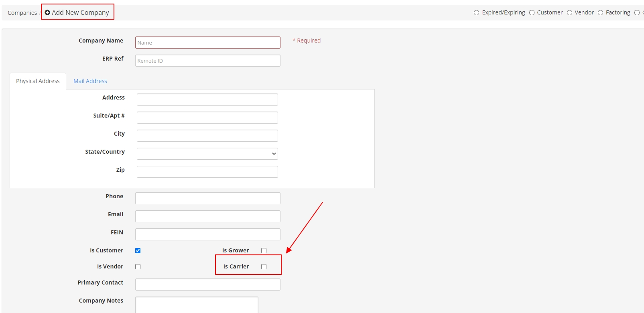Enable the Is Vendor checkbox
This screenshot has width=644, height=313.
tap(138, 266)
